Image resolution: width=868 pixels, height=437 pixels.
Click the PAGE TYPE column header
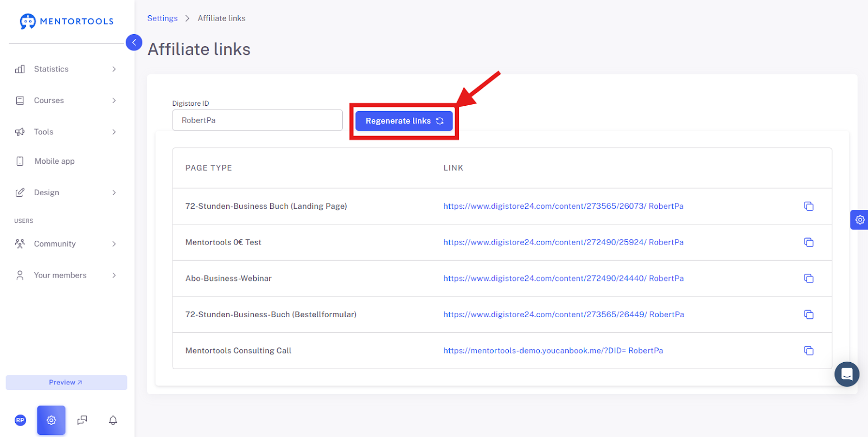(208, 168)
